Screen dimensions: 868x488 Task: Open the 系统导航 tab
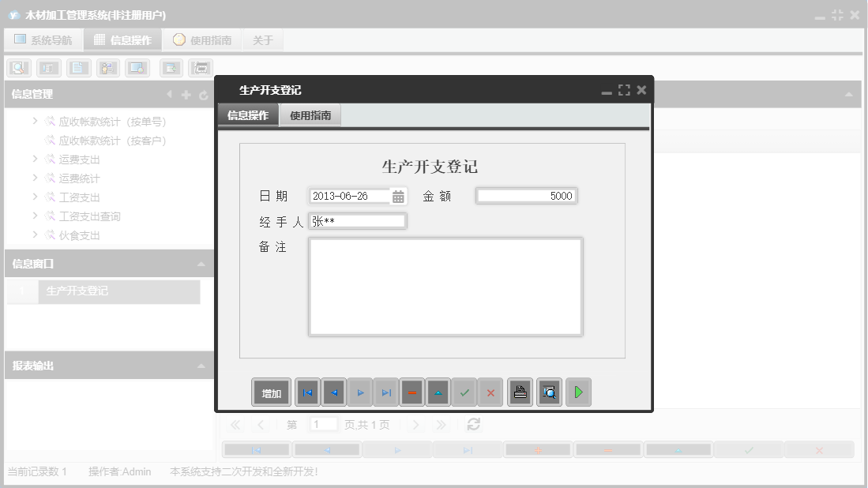click(x=43, y=39)
